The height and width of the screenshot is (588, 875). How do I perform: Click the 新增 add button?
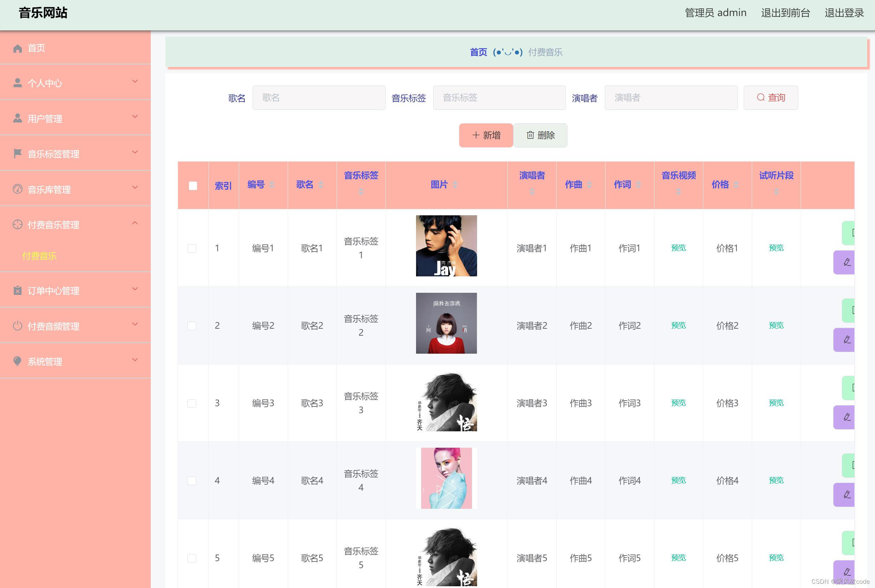(486, 135)
